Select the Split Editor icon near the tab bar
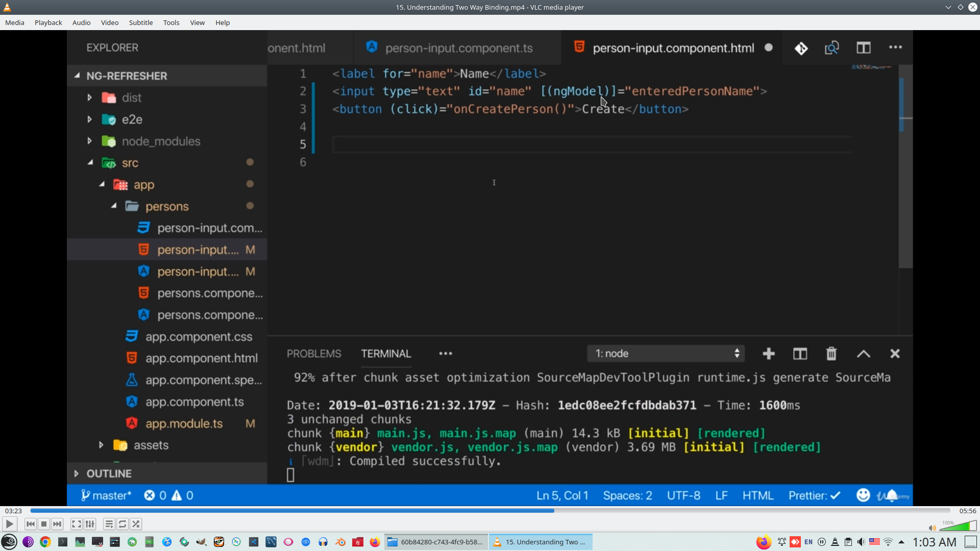This screenshot has width=980, height=551. point(864,47)
